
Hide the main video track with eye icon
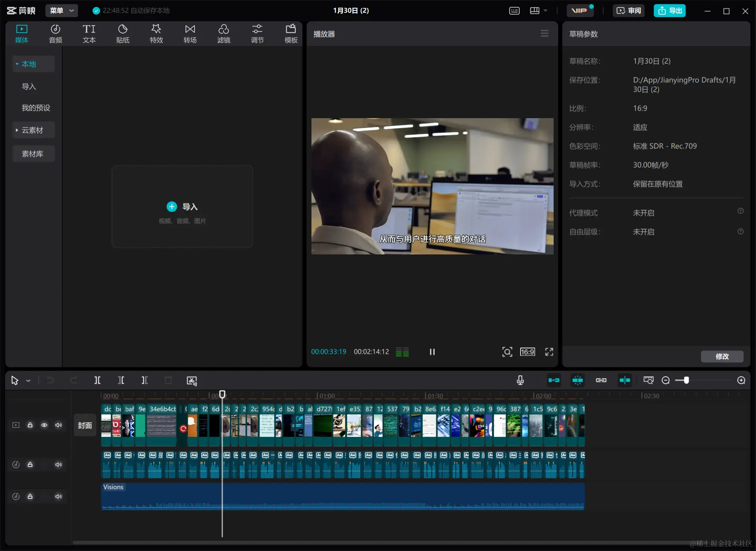44,425
